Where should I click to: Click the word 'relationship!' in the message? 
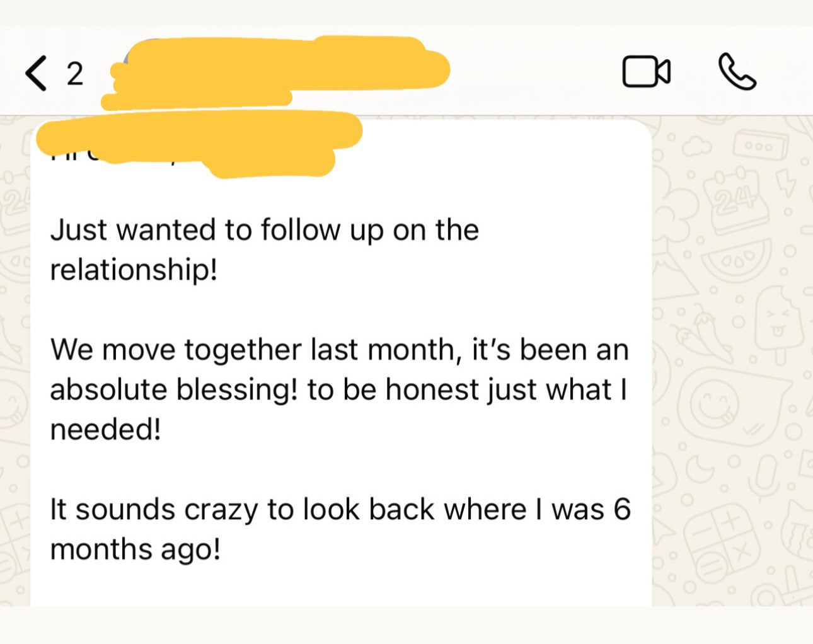[x=134, y=270]
